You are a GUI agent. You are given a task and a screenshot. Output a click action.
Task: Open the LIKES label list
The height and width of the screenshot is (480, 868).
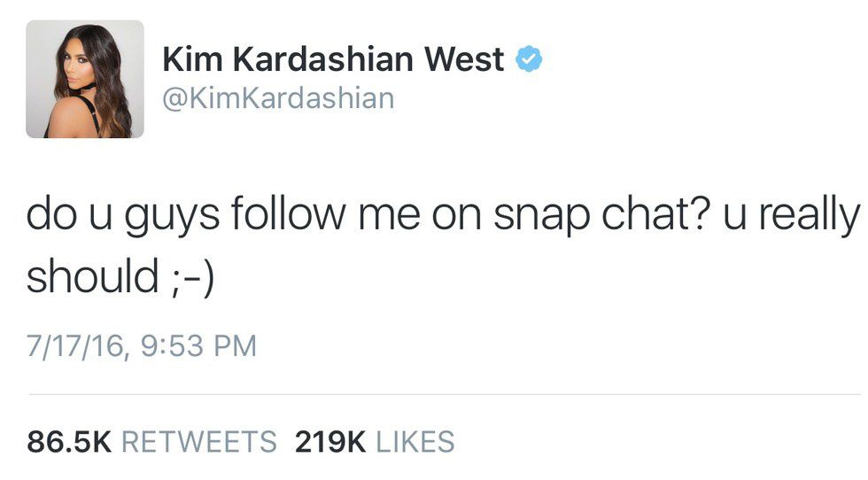[414, 441]
